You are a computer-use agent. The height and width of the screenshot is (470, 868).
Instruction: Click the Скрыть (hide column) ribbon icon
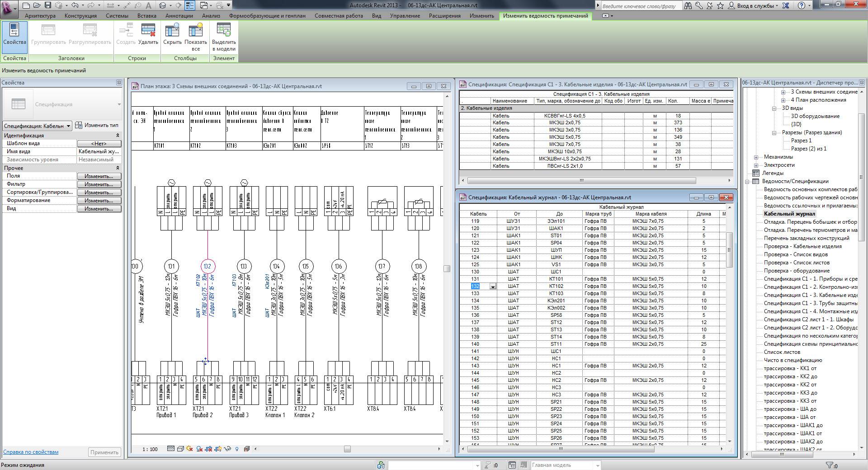[172, 31]
